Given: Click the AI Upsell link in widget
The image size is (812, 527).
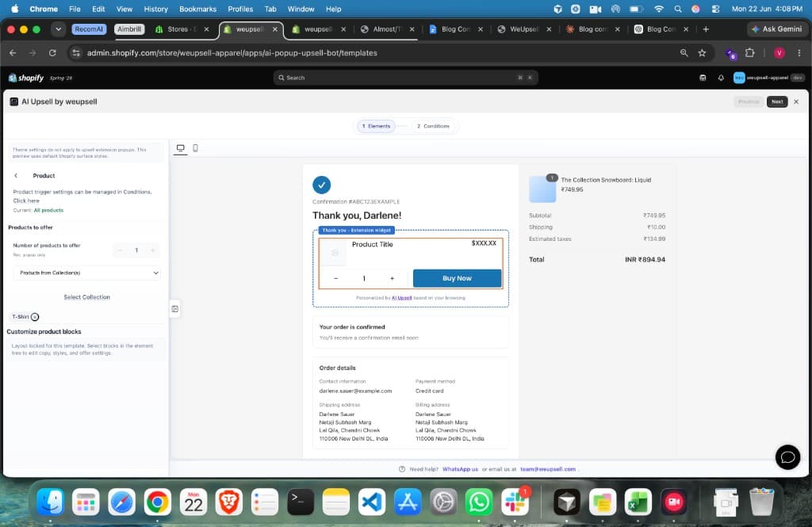Looking at the screenshot, I should (x=401, y=298).
